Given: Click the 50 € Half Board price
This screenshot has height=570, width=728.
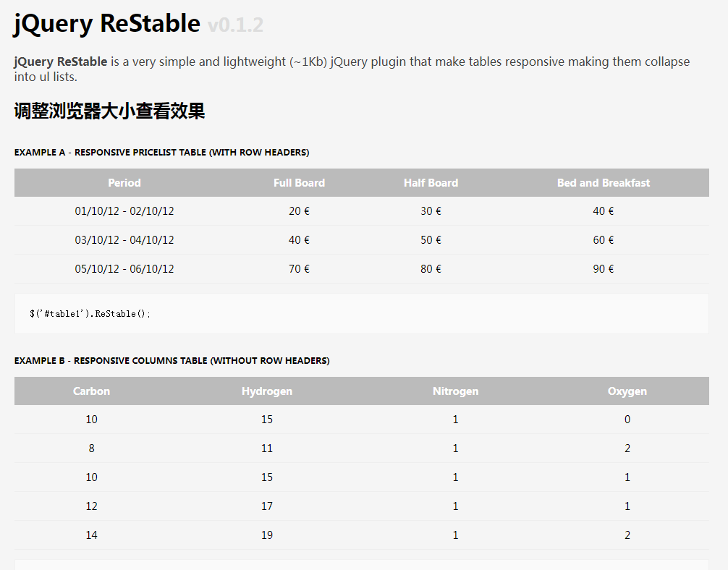Looking at the screenshot, I should coord(431,240).
